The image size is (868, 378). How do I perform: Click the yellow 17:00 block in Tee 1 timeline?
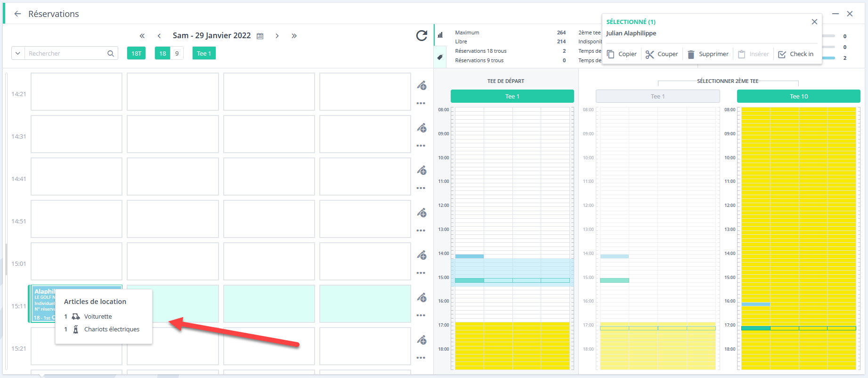coord(512,345)
